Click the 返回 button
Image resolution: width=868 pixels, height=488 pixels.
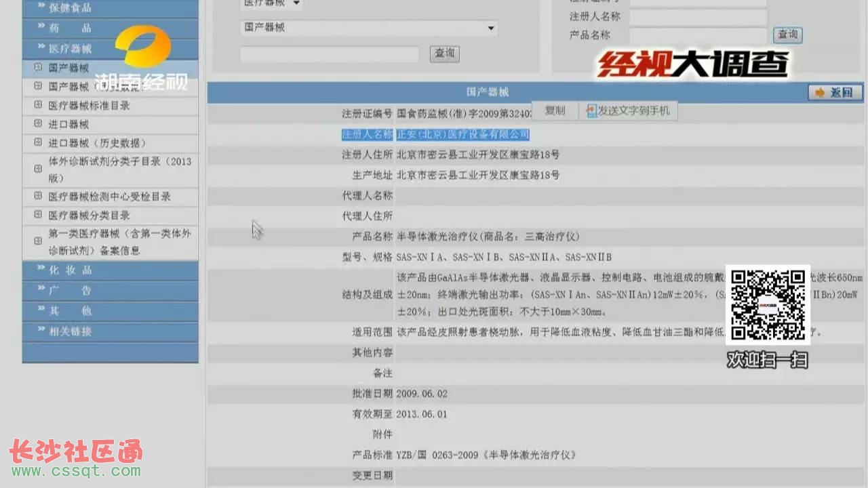click(x=835, y=92)
